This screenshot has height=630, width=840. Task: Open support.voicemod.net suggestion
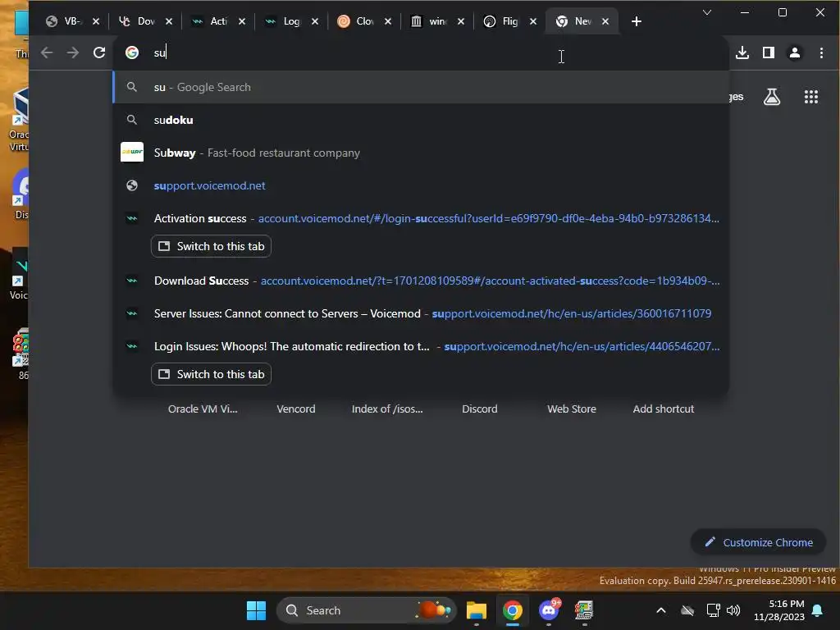pyautogui.click(x=421, y=185)
